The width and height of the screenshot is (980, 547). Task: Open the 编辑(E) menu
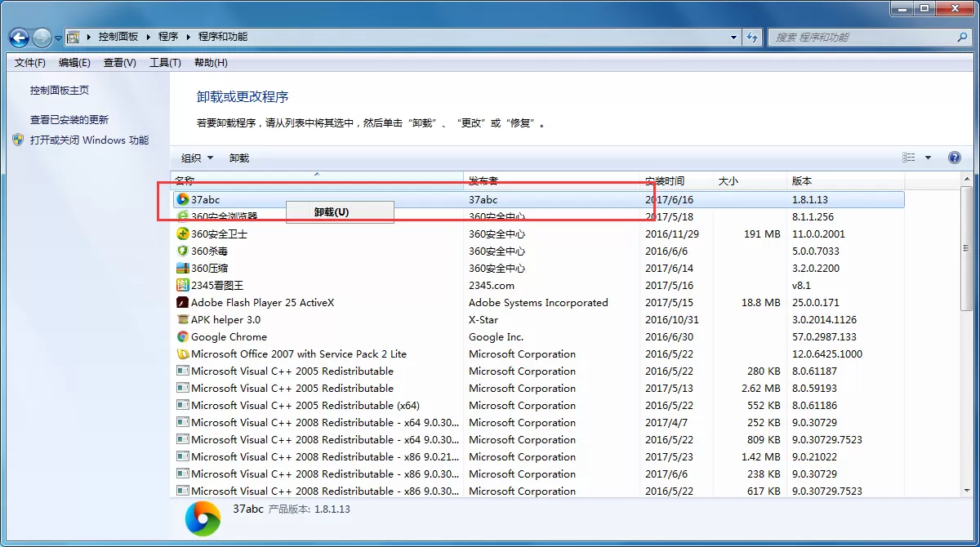[x=74, y=62]
